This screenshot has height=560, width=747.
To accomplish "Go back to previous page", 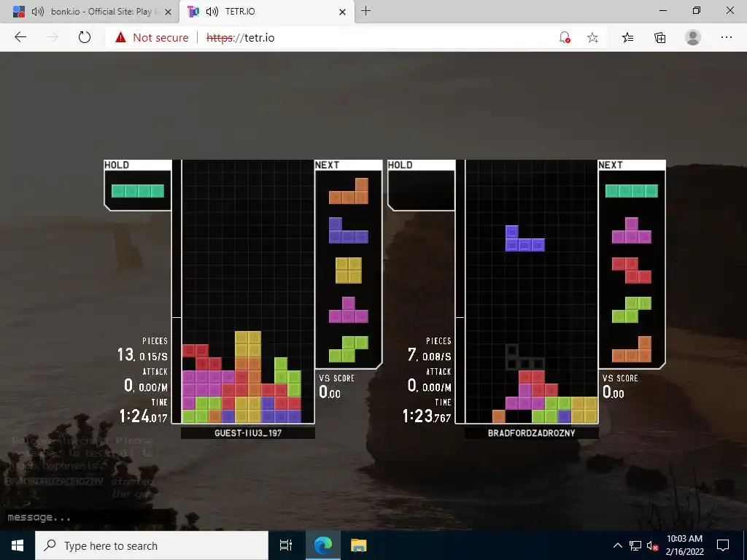I will [x=20, y=37].
